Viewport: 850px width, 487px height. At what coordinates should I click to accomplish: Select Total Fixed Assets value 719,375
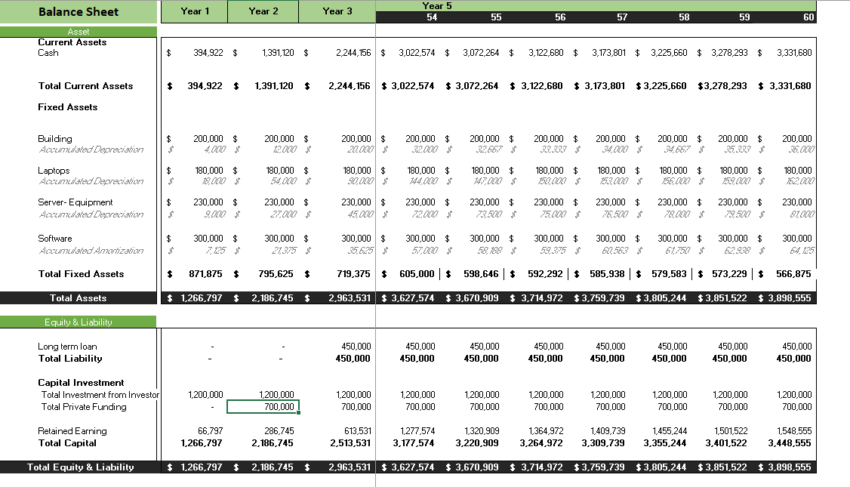pyautogui.click(x=353, y=274)
